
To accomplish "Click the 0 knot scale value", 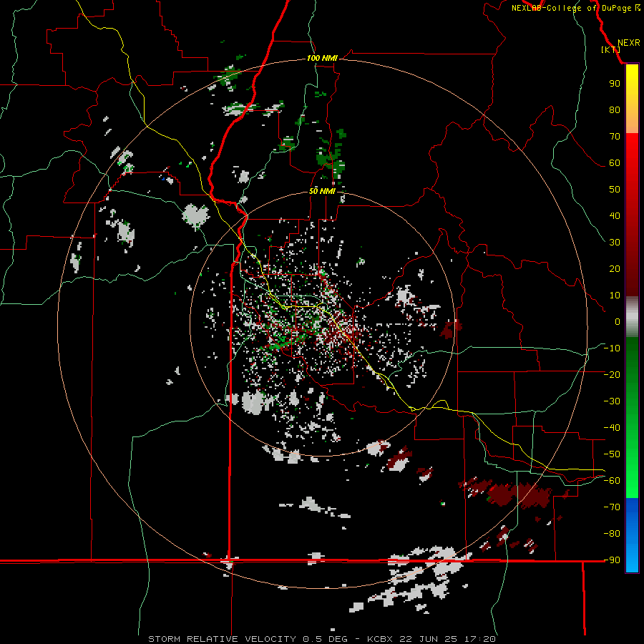I will coord(618,321).
